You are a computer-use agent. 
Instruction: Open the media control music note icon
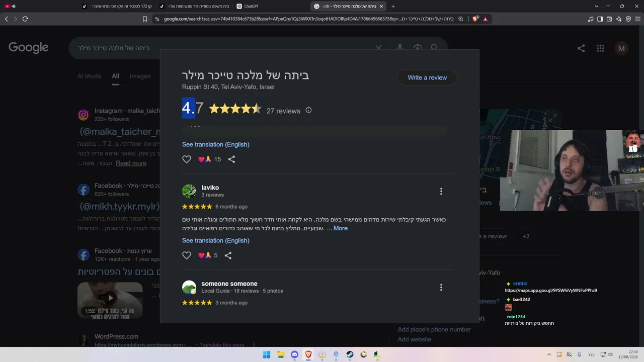591,19
